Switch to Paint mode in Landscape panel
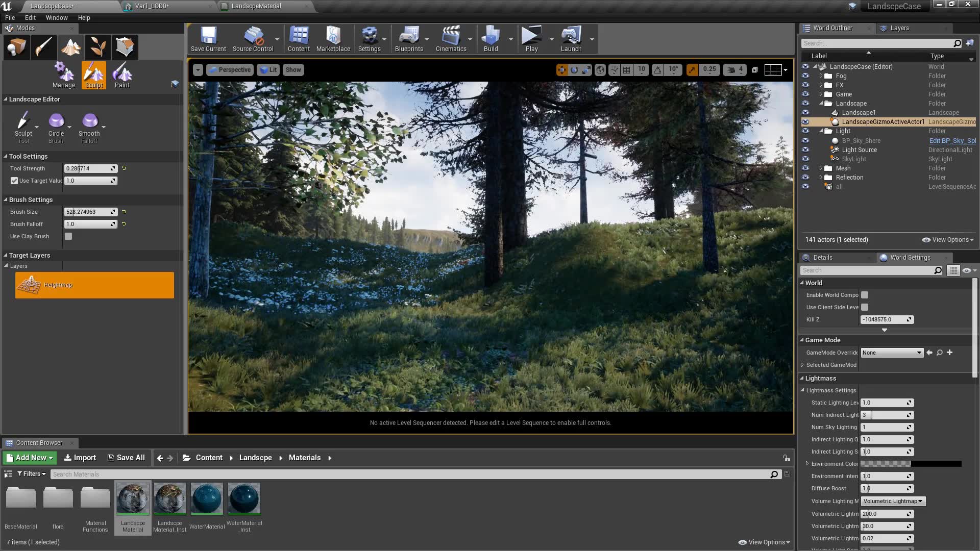 point(122,75)
